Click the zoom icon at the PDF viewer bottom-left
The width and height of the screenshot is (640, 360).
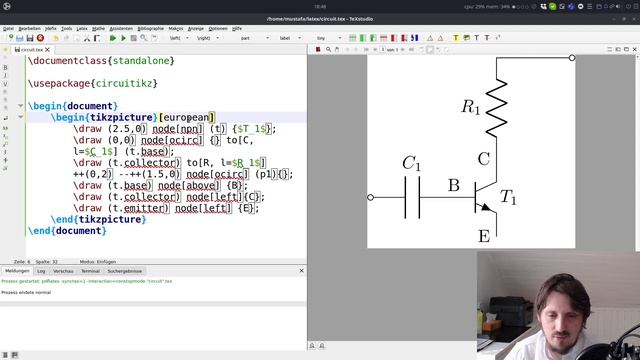tap(312, 346)
